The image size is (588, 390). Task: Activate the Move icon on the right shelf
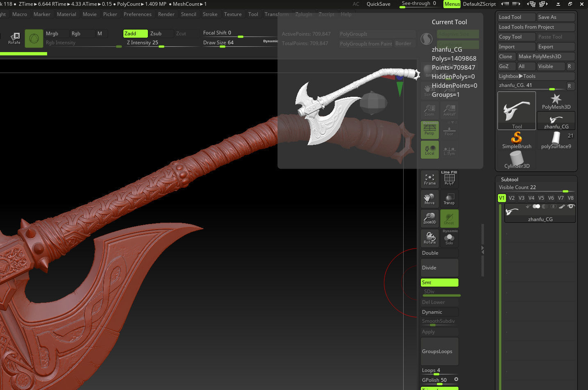click(x=429, y=198)
